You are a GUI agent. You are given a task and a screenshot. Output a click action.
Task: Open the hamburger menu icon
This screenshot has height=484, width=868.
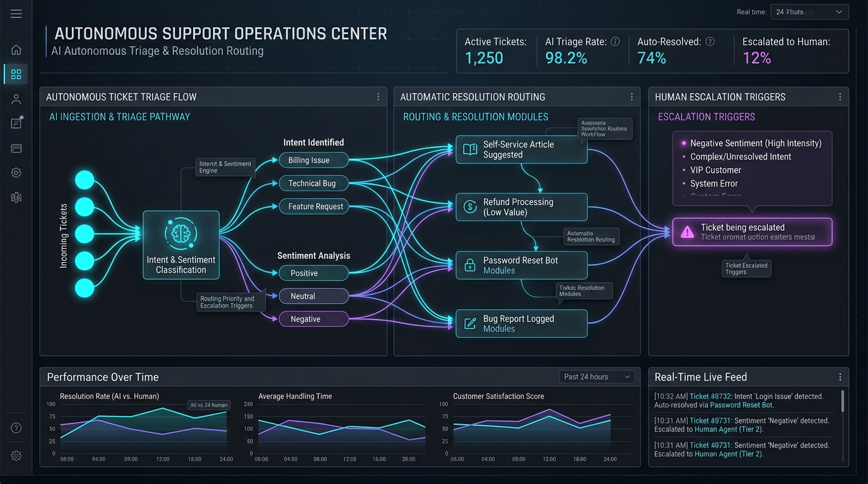(x=16, y=14)
